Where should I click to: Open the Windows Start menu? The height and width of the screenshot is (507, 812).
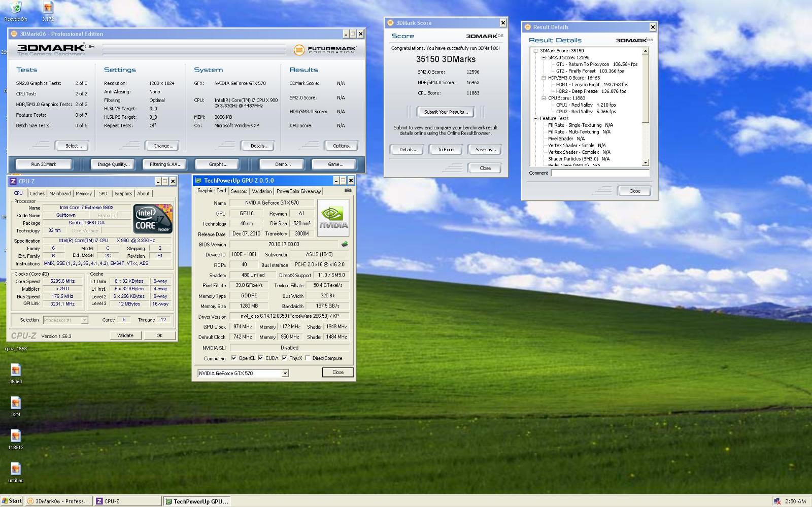tap(12, 501)
